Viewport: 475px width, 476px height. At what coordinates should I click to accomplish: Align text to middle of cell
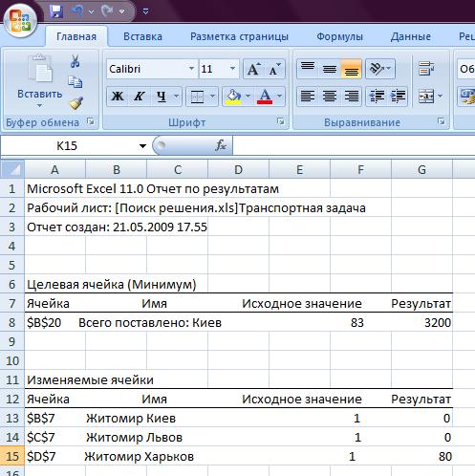pyautogui.click(x=330, y=69)
